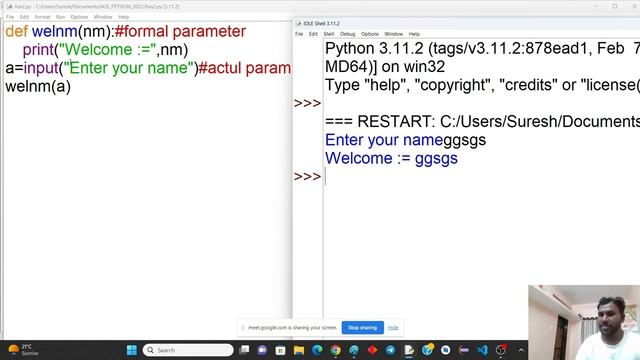Open Edit menu in IDLE Shell

313,34
